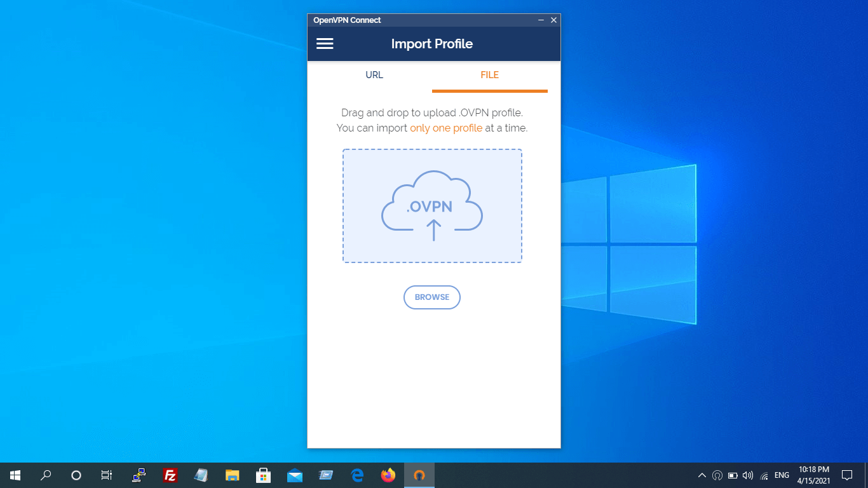Launch FileZilla from the taskbar
Viewport: 868px width, 488px height.
point(170,475)
